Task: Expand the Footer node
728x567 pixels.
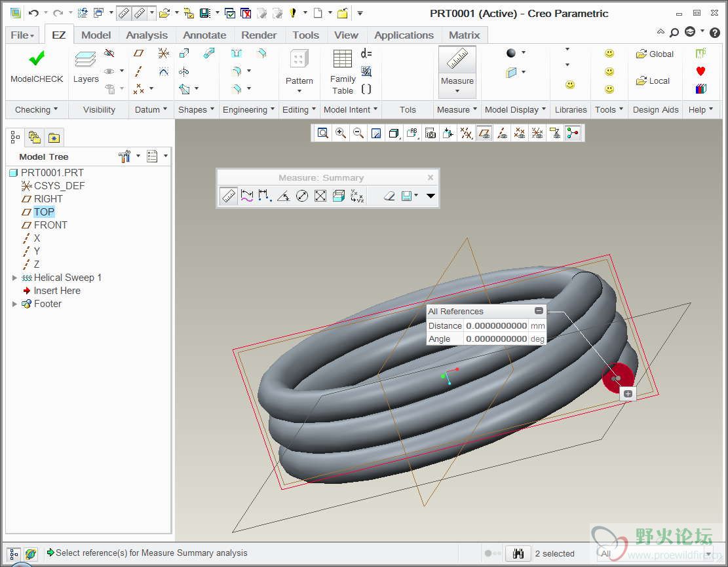Action: tap(14, 304)
